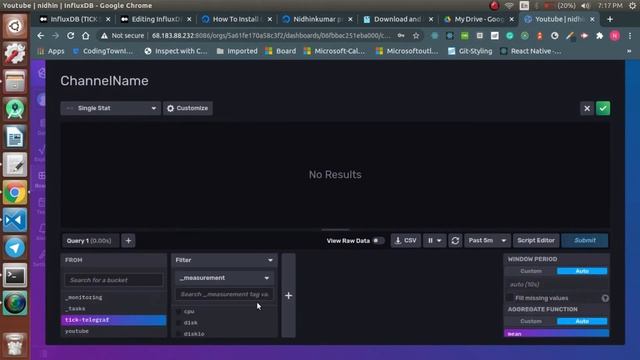Confirm the cell with the green checkmark
Screen dimensions: 640x360
coord(603,108)
